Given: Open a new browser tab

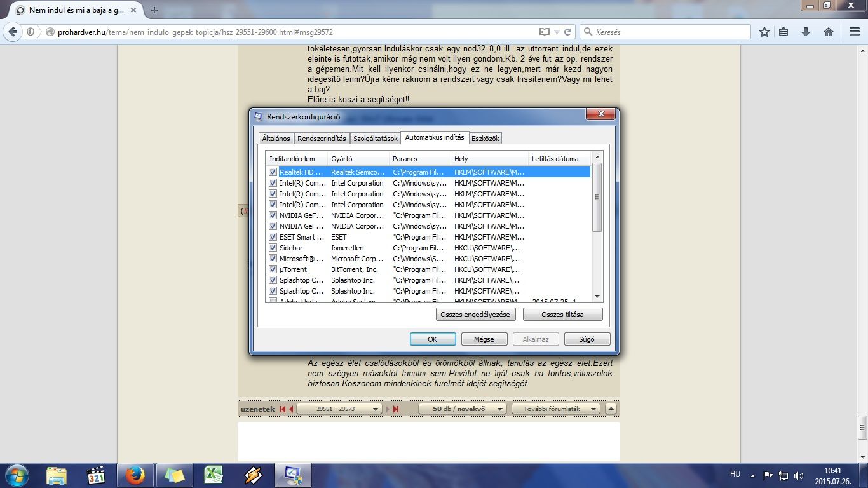Looking at the screenshot, I should [x=154, y=10].
